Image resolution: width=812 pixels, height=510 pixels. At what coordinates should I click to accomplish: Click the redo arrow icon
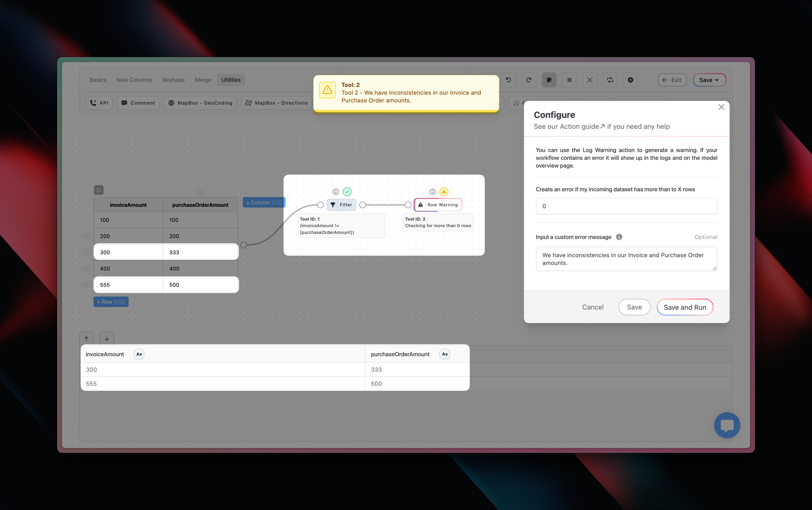(x=528, y=80)
